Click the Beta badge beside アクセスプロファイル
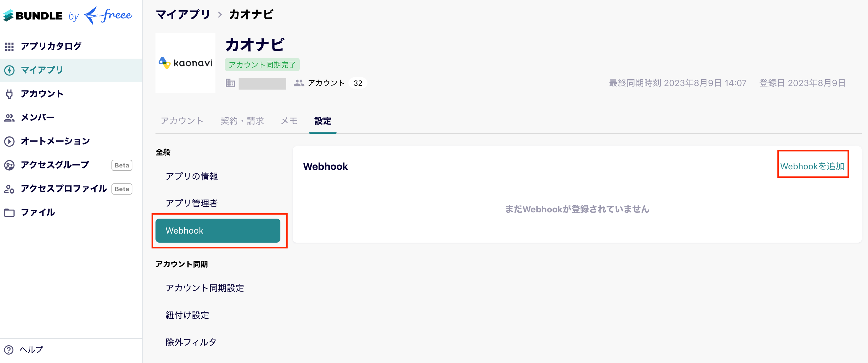This screenshot has width=868, height=363. click(122, 189)
